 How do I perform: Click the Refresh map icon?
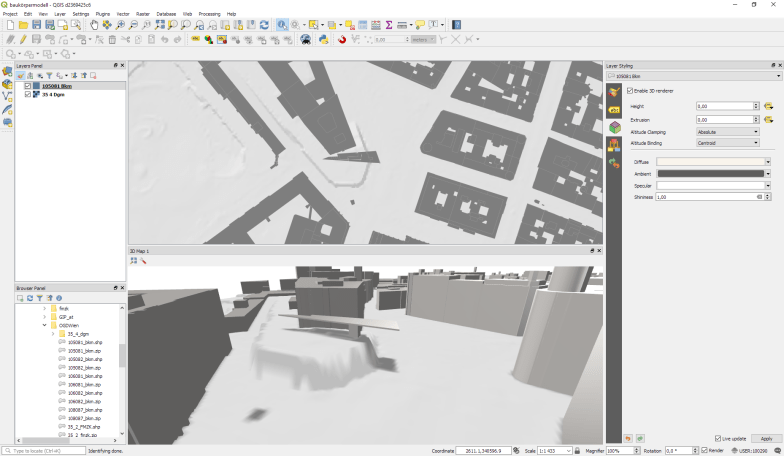264,24
